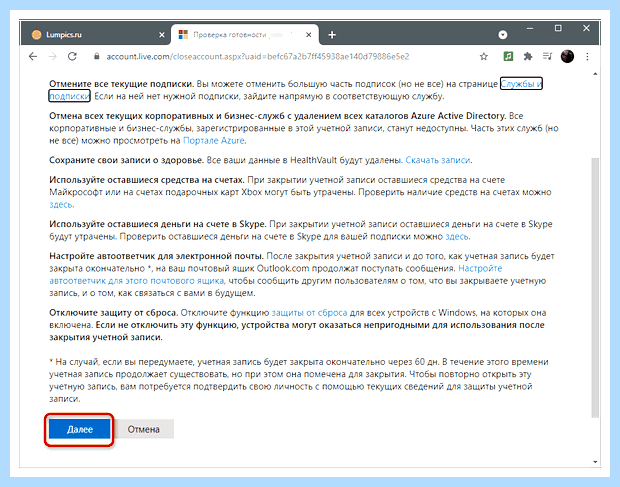Image resolution: width=620 pixels, height=487 pixels.
Task: Click the blue Далее button
Action: (x=79, y=429)
